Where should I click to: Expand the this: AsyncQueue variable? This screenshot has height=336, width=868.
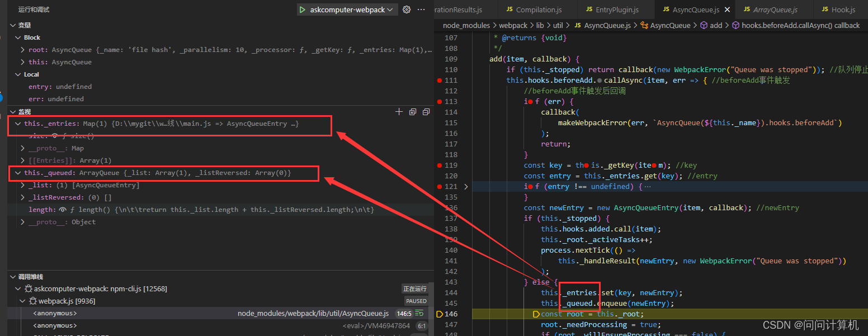tap(23, 62)
